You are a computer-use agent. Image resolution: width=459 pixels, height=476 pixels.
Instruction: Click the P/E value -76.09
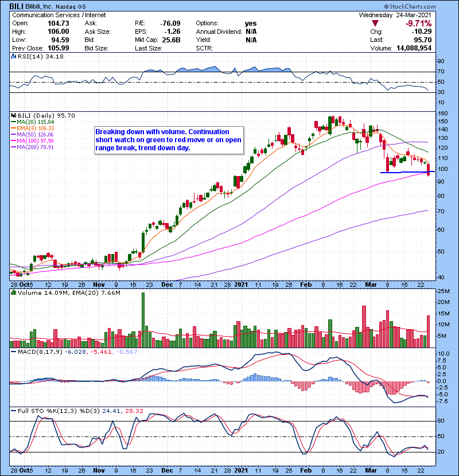coord(170,24)
